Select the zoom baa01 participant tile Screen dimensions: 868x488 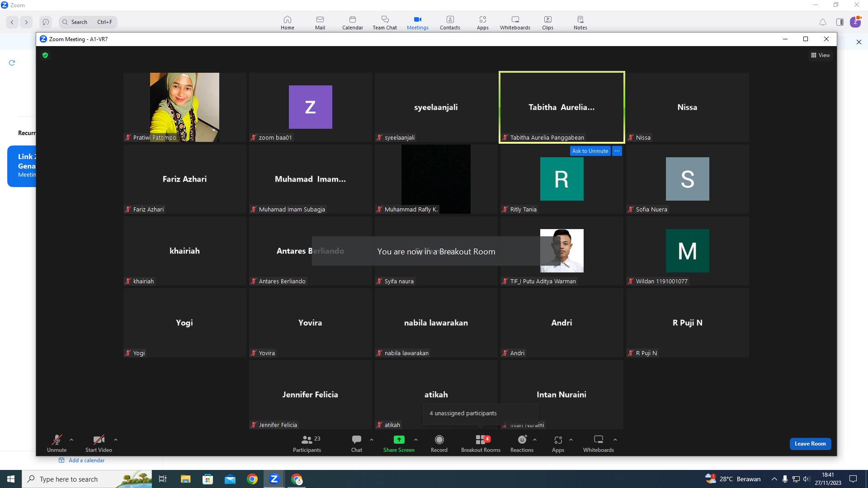(310, 107)
